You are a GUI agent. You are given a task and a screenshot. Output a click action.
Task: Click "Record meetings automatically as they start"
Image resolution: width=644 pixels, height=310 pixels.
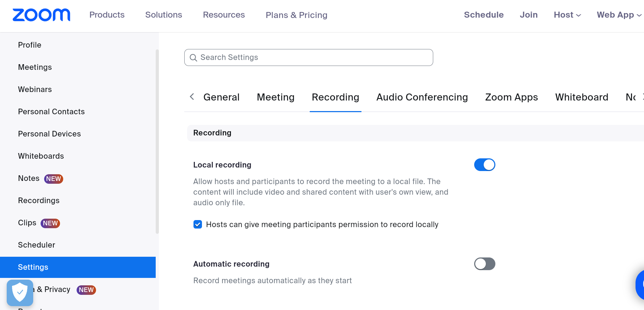(273, 280)
